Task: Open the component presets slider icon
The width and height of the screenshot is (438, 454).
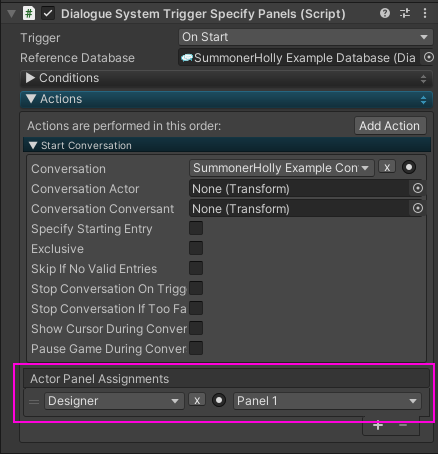Action: tap(405, 13)
